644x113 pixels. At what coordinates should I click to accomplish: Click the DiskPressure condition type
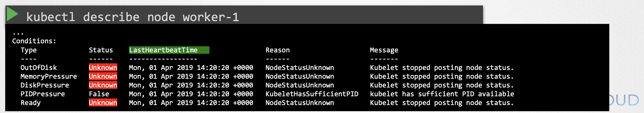[x=45, y=85]
